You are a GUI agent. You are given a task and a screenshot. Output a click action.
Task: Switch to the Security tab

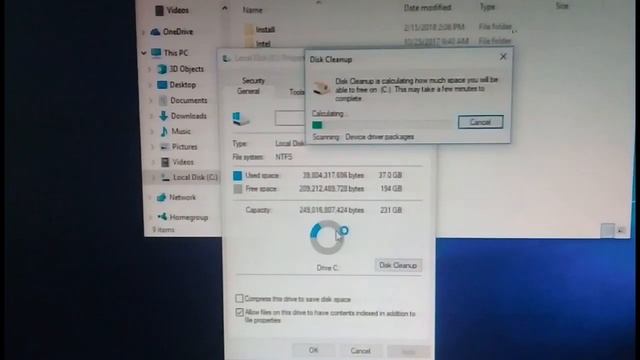(x=253, y=80)
